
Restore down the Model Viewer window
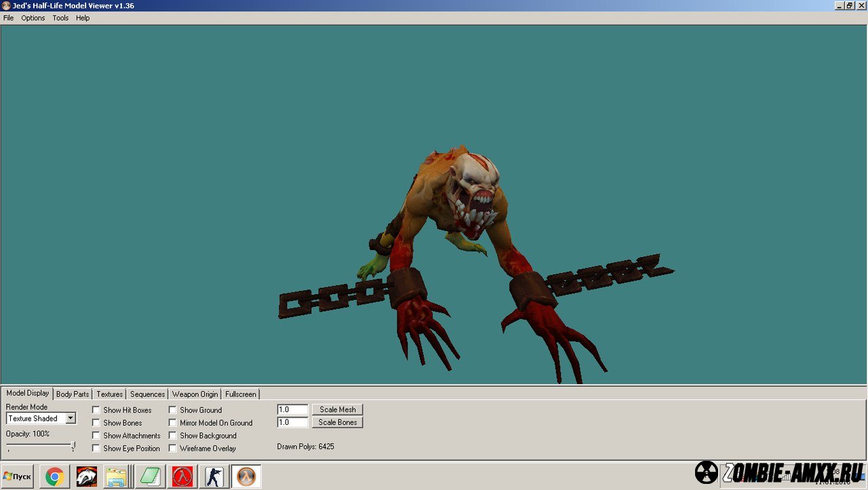(x=849, y=5)
